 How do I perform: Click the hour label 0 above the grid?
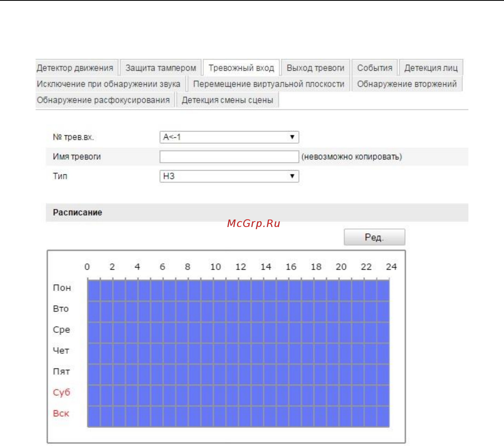pos(87,267)
